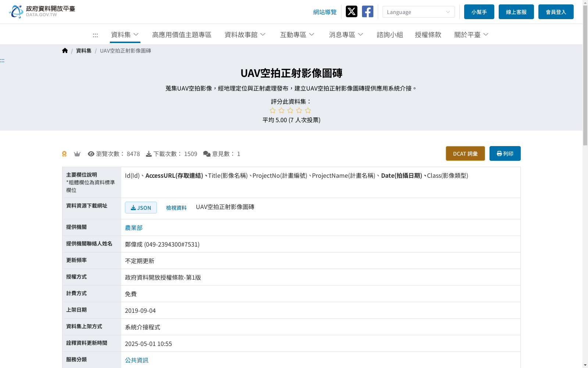Click the crown badge icon
The height and width of the screenshot is (368, 588).
click(x=77, y=154)
